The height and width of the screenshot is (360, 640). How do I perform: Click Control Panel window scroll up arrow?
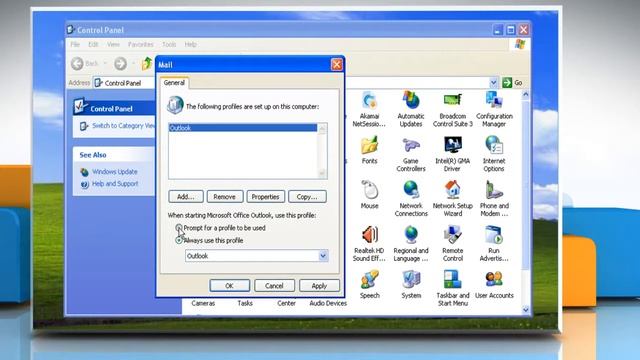tap(525, 95)
